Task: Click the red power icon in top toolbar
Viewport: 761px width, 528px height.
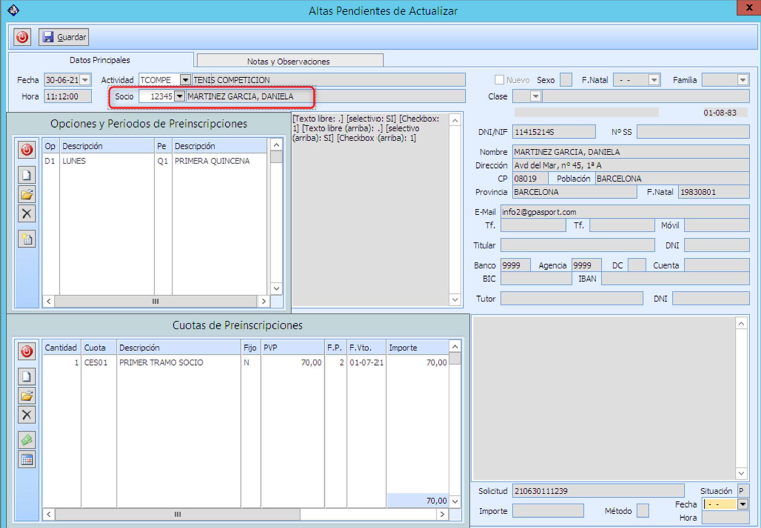Action: click(22, 37)
